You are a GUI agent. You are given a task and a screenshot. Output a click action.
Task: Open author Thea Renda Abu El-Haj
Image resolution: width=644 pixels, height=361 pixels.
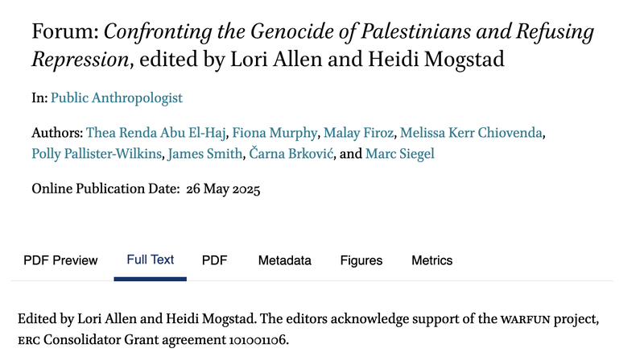tap(155, 133)
